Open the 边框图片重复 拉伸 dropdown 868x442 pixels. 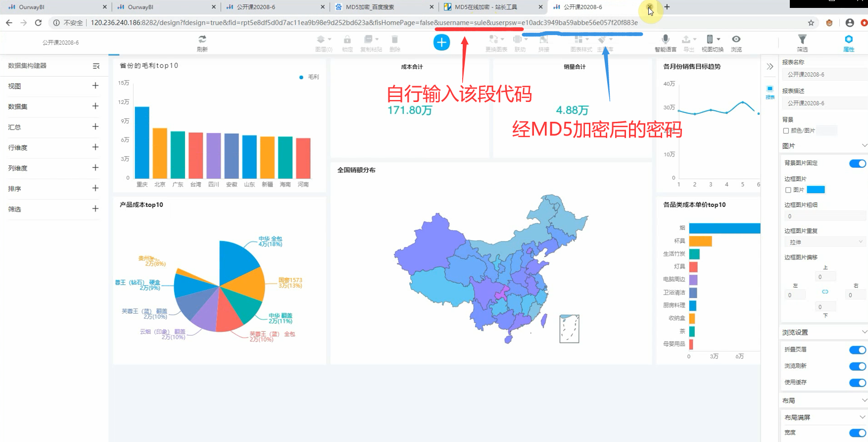tap(824, 242)
